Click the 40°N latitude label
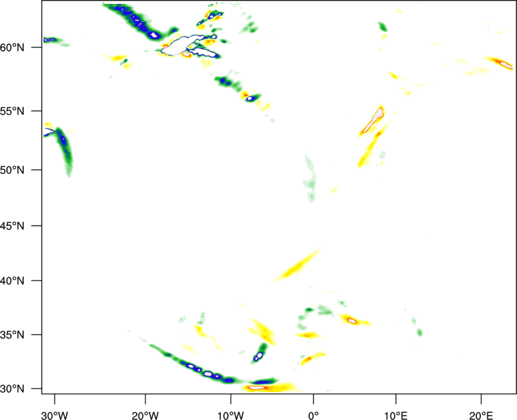The height and width of the screenshot is (420, 517). coord(12,281)
